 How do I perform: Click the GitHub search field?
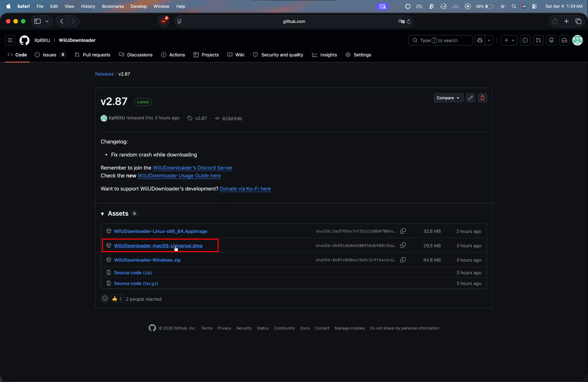coord(440,40)
